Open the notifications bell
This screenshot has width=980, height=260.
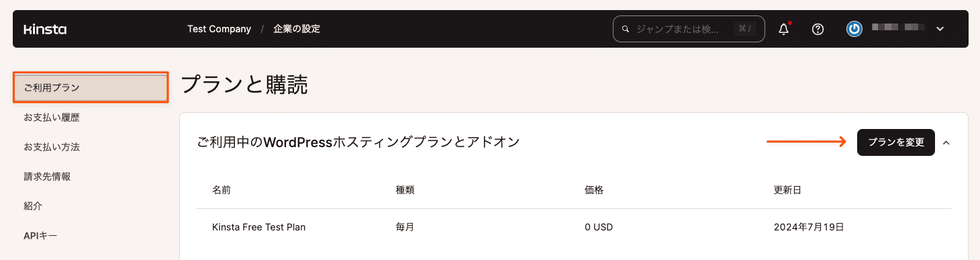pos(783,29)
